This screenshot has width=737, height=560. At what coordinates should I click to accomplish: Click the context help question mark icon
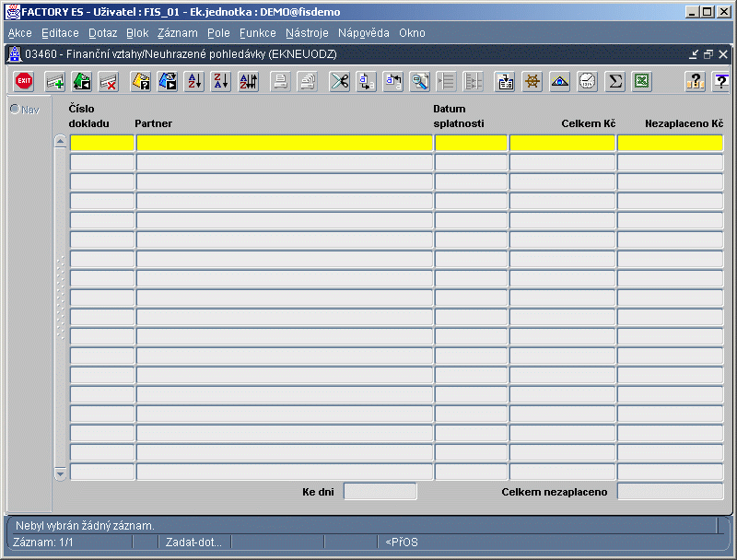(x=721, y=81)
